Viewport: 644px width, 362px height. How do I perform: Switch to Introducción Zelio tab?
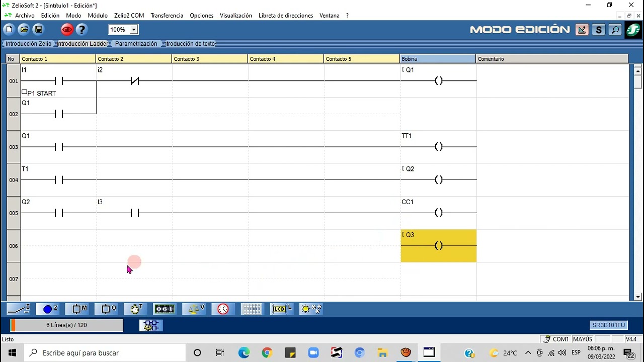[x=28, y=44]
